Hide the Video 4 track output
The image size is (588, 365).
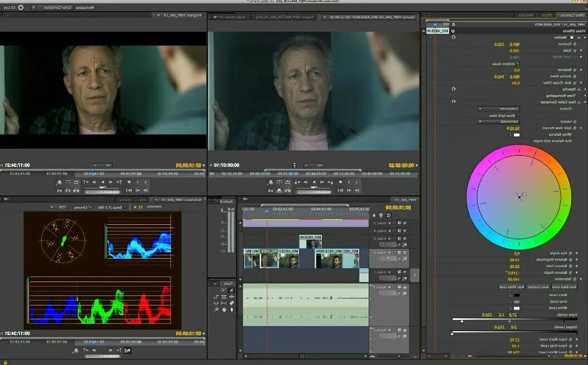tap(405, 231)
